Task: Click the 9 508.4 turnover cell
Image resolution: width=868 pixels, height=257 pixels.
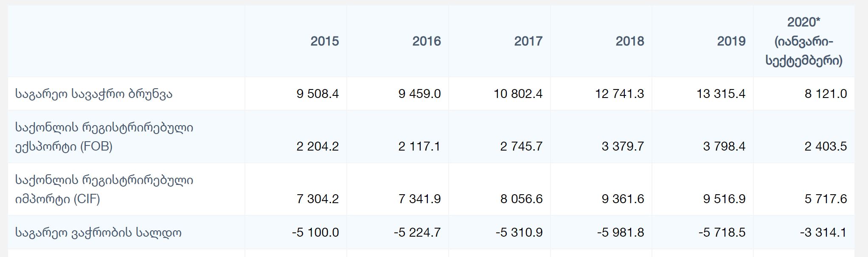Action: click(317, 94)
